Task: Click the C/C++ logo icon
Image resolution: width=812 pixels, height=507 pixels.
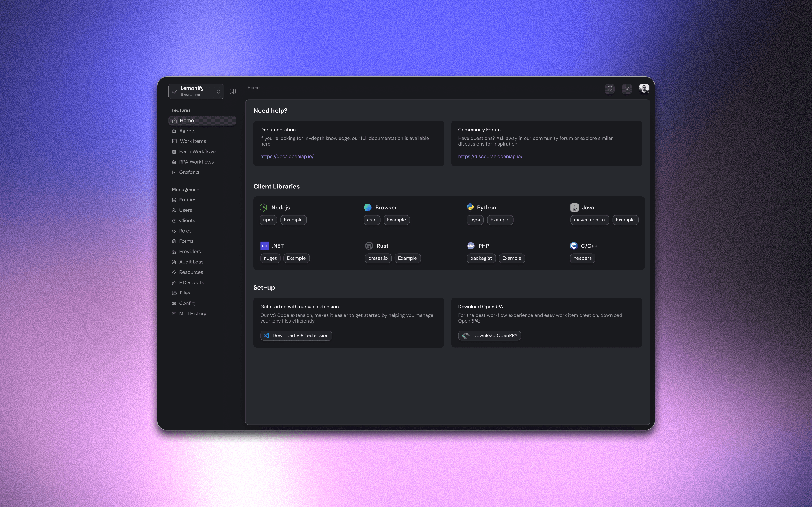Action: [x=573, y=246]
